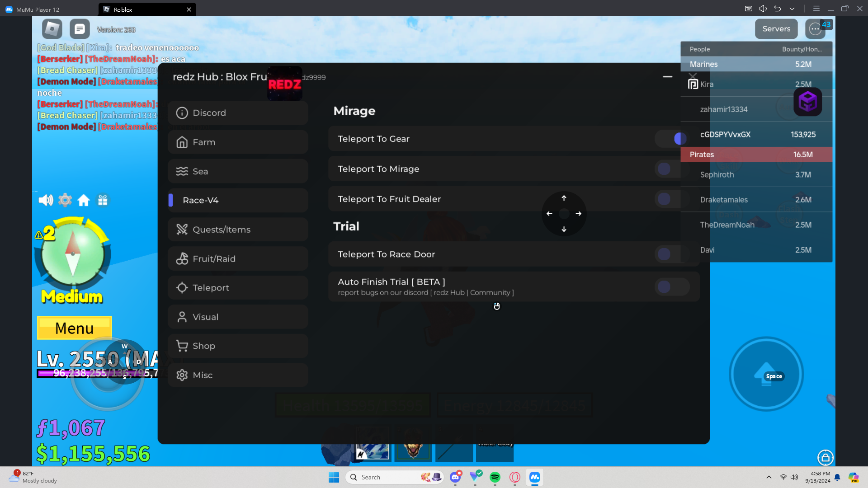Close the Roblox tab
This screenshot has width=868, height=488.
click(x=189, y=9)
